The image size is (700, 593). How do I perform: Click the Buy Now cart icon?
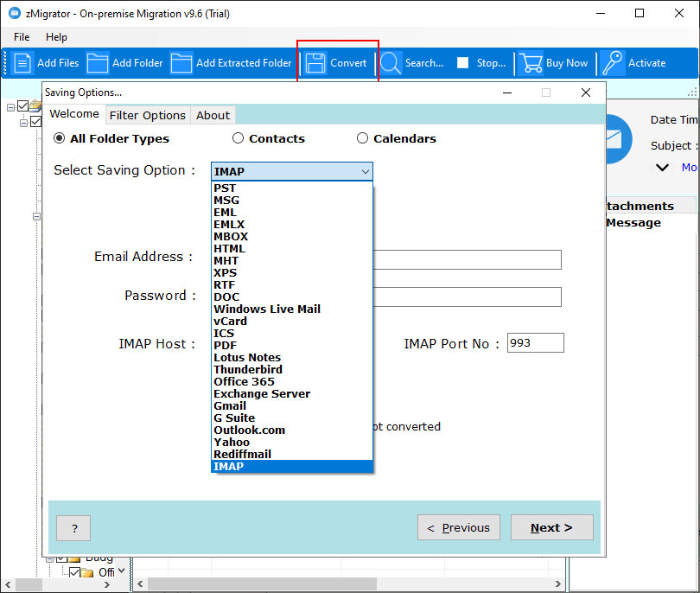[531, 63]
